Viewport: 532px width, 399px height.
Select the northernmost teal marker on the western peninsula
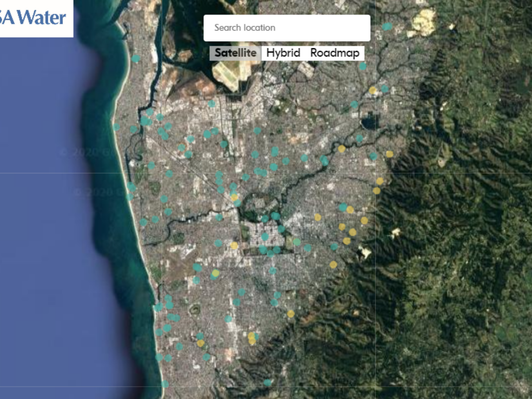tap(136, 59)
